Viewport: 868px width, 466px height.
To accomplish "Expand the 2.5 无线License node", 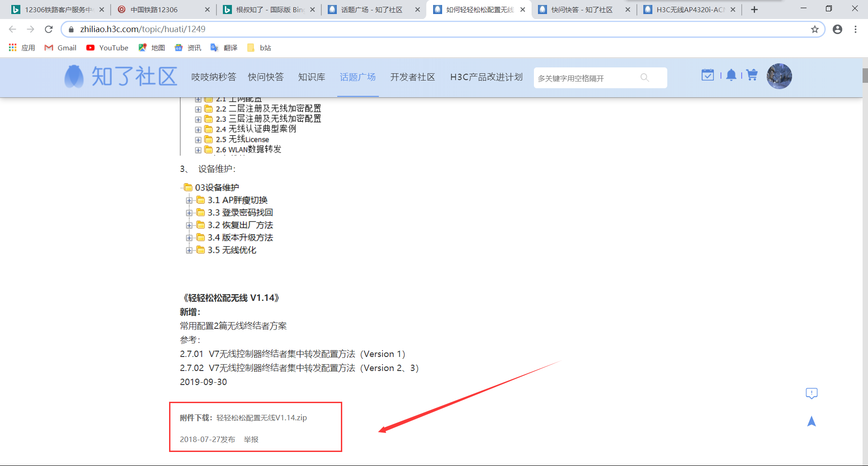I will (198, 140).
